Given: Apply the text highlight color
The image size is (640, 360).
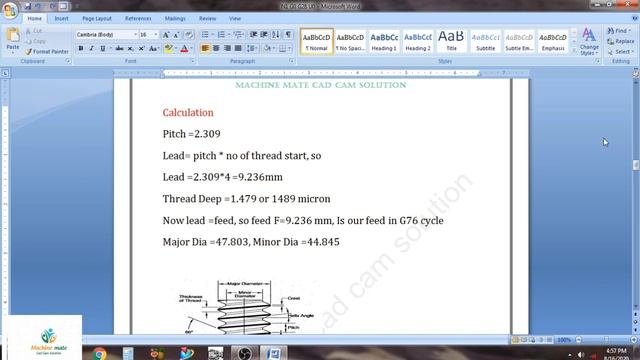Looking at the screenshot, I should click(168, 49).
